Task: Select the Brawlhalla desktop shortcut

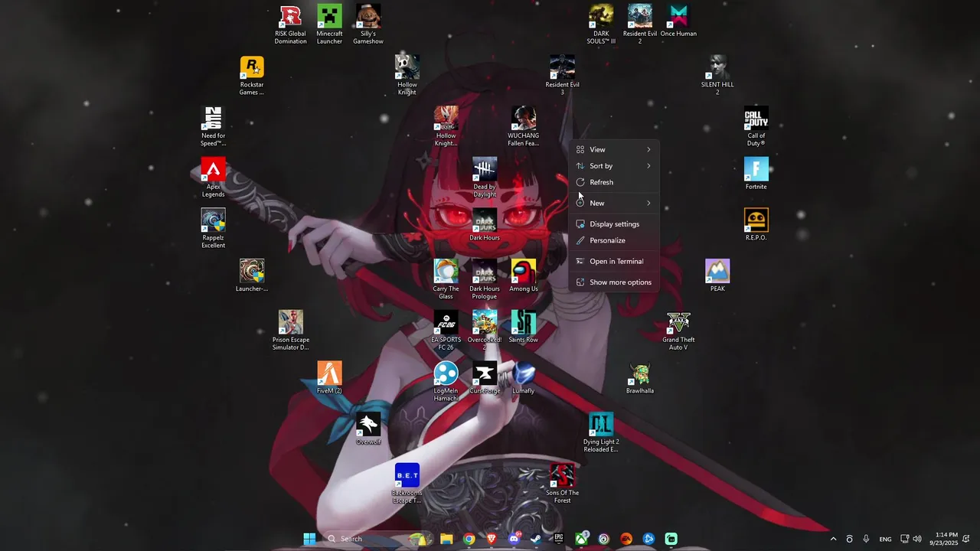Action: 639,378
